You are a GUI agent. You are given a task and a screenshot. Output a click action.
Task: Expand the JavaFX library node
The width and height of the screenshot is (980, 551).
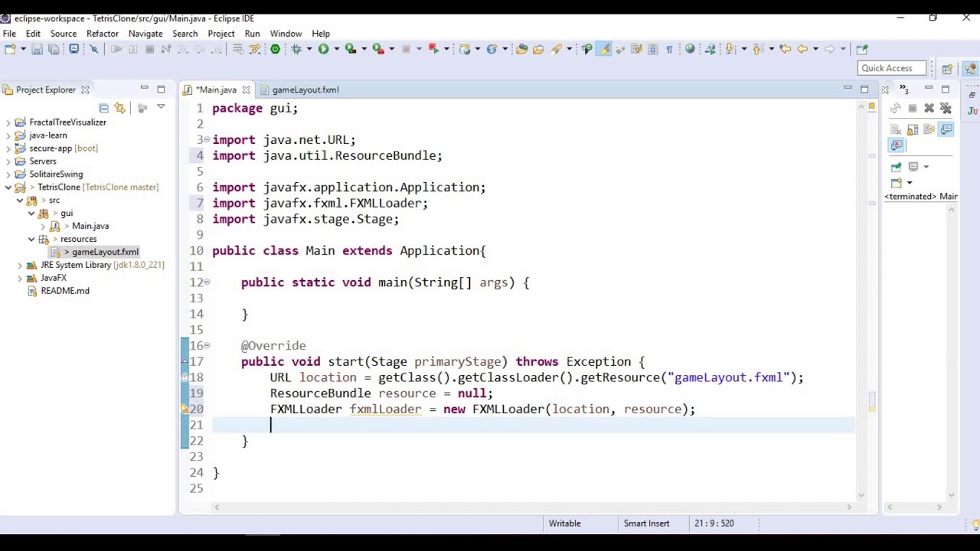coord(20,278)
